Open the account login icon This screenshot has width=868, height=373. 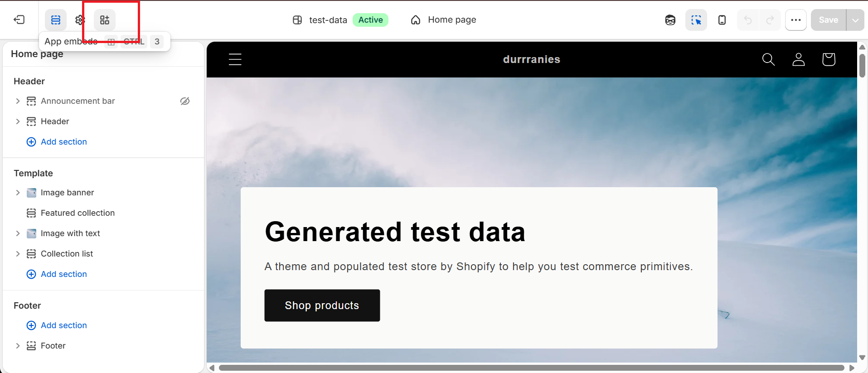(x=799, y=59)
